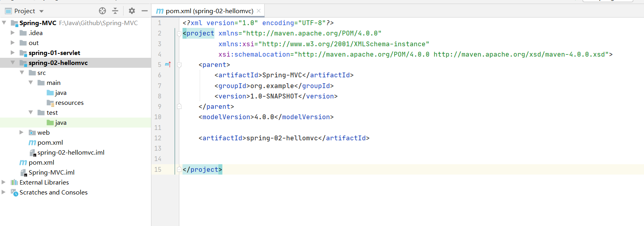Fold the project tag on line 2
644x226 pixels.
(179, 33)
